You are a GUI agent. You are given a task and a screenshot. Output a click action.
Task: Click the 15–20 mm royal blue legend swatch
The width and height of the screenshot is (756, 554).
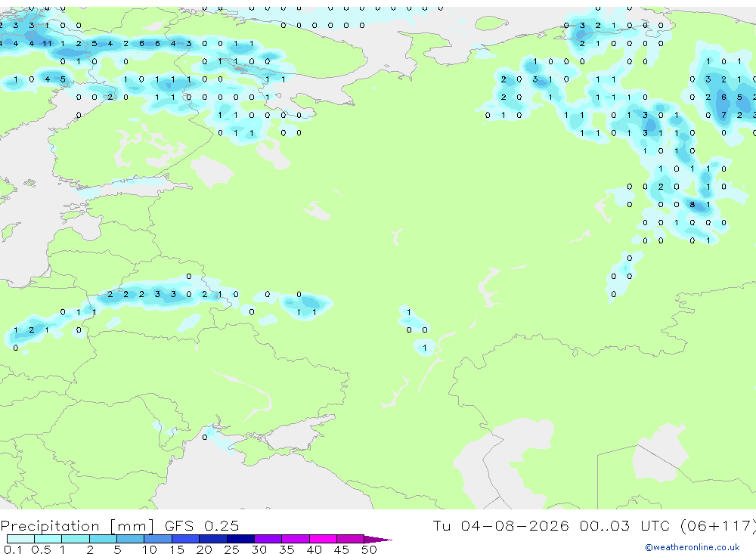(185, 539)
